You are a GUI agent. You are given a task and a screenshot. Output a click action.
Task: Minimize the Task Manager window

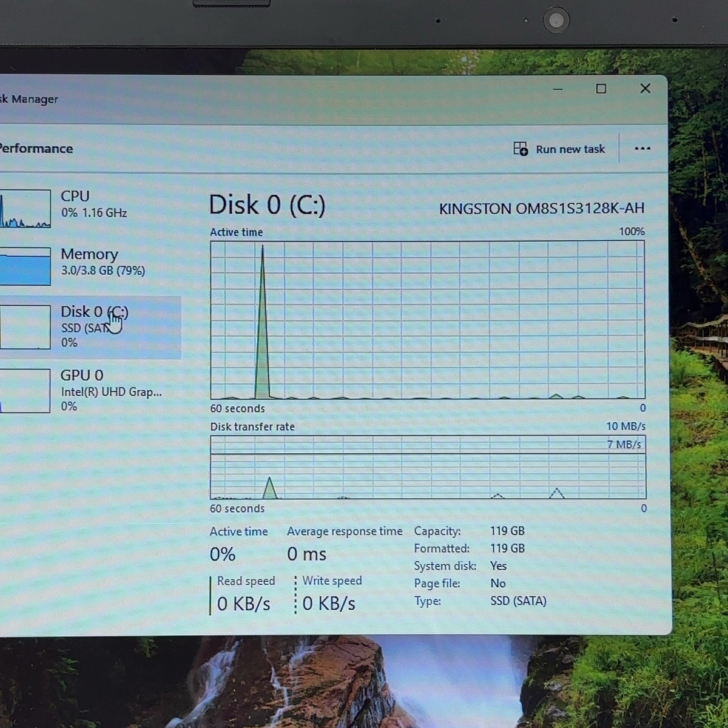(x=558, y=89)
